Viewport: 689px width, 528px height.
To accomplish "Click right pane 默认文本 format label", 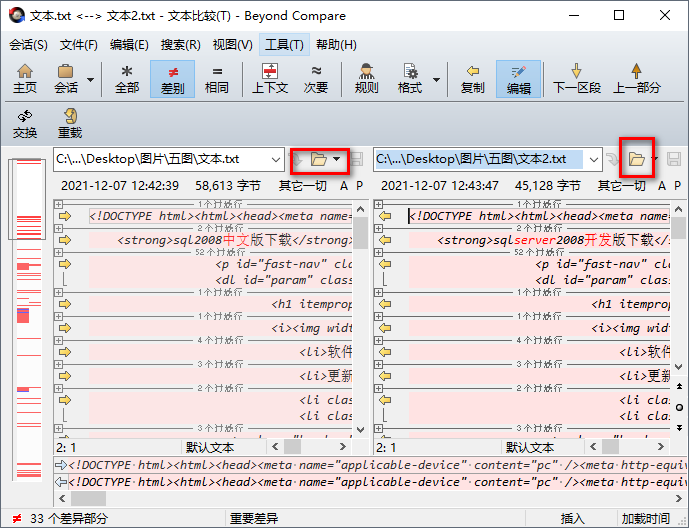I will (529, 448).
